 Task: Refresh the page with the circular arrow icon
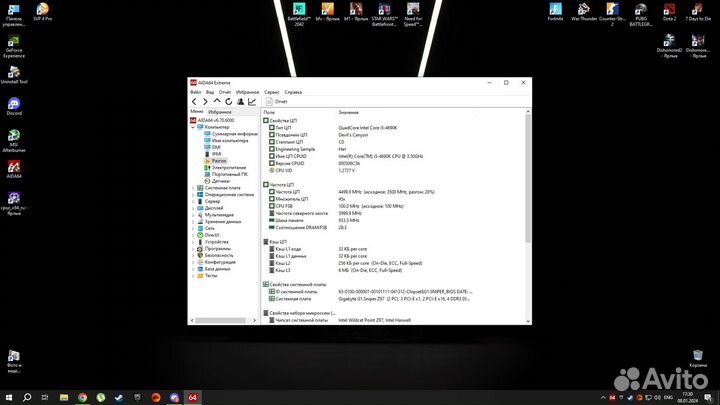point(229,101)
